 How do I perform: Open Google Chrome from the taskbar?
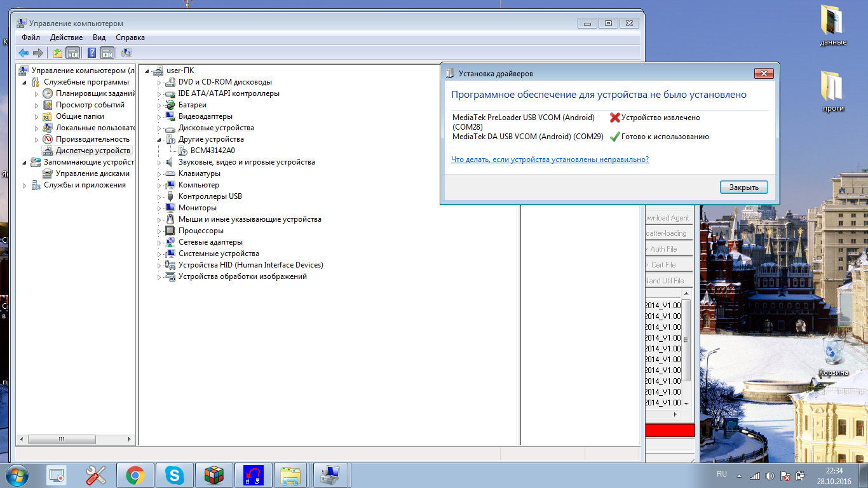tap(135, 475)
